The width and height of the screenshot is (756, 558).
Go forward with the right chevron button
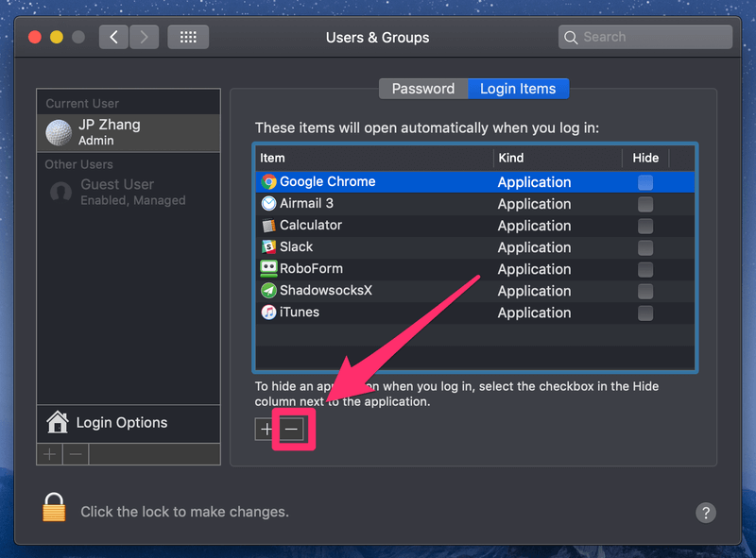pyautogui.click(x=145, y=37)
